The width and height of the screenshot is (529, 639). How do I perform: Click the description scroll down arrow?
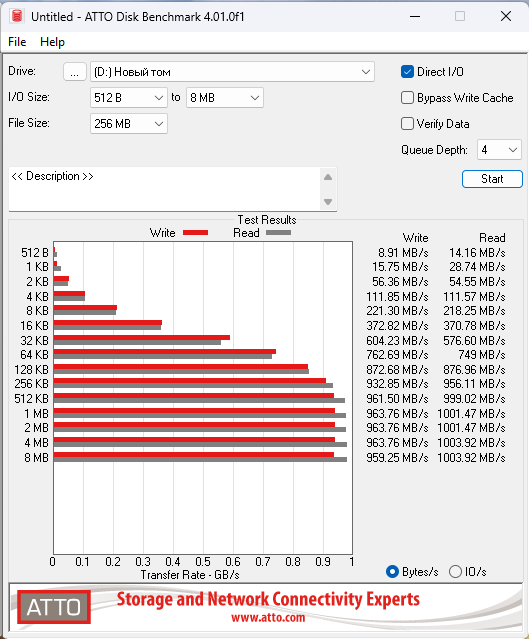coord(328,202)
